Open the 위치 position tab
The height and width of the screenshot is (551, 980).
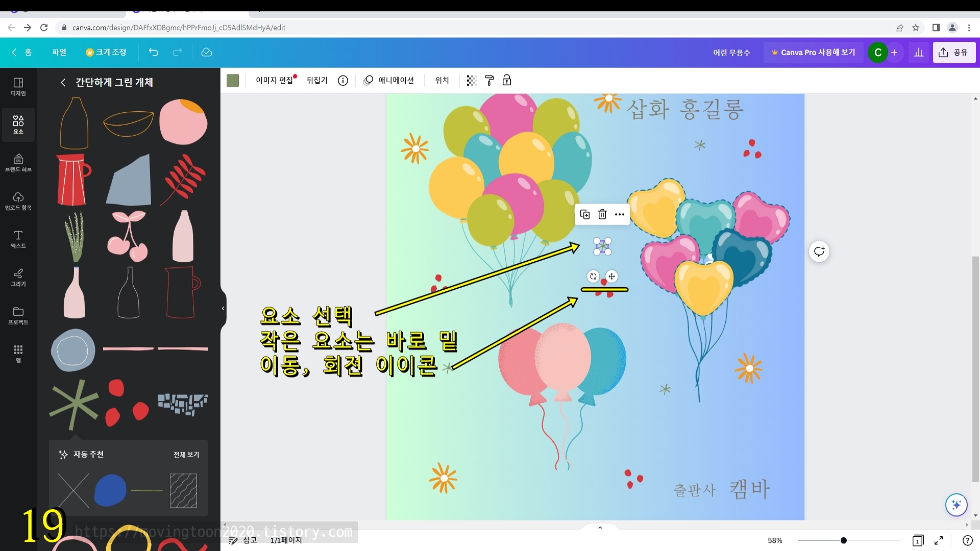click(x=442, y=80)
